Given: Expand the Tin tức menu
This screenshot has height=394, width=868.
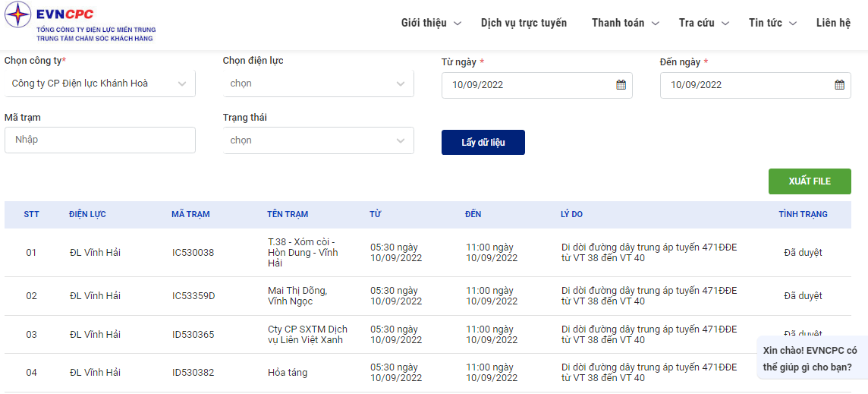Looking at the screenshot, I should coord(773,24).
